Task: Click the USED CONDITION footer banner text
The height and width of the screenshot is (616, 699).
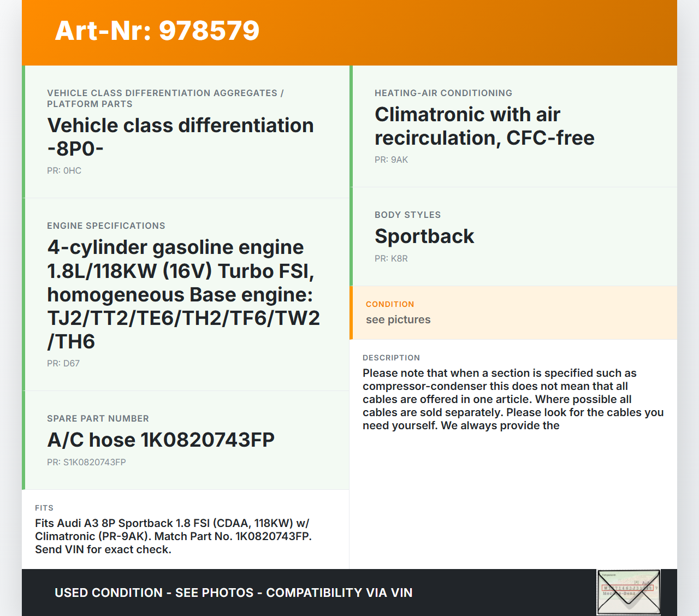Action: tap(234, 593)
